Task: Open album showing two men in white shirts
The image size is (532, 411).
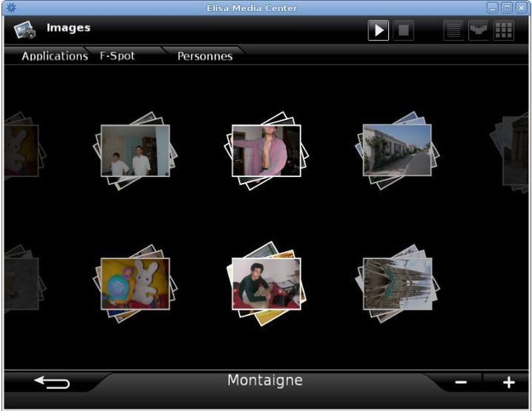Action: [135, 151]
